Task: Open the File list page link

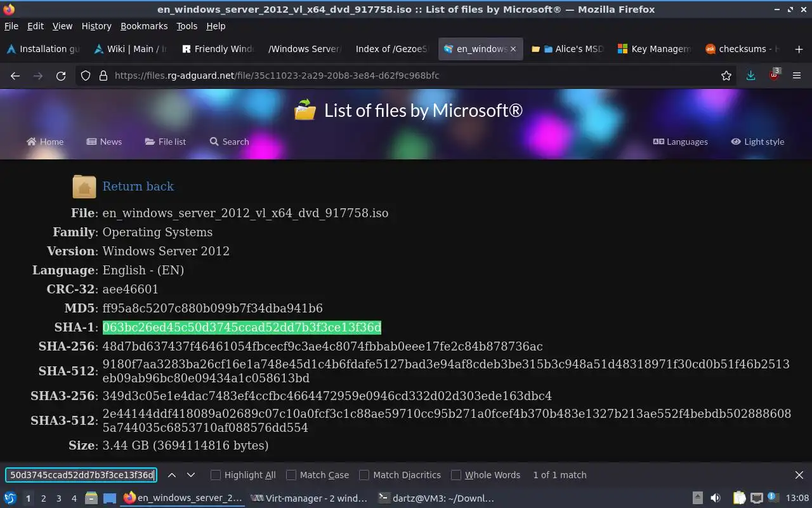Action: coord(166,142)
